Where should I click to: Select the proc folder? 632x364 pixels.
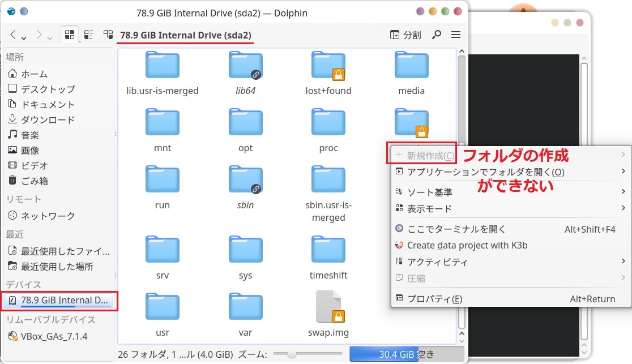pyautogui.click(x=328, y=130)
